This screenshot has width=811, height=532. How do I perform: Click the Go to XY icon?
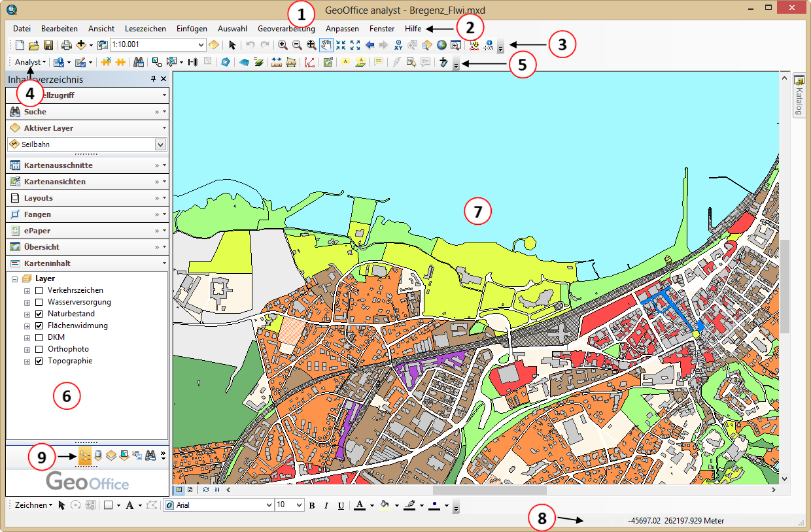pyautogui.click(x=398, y=45)
